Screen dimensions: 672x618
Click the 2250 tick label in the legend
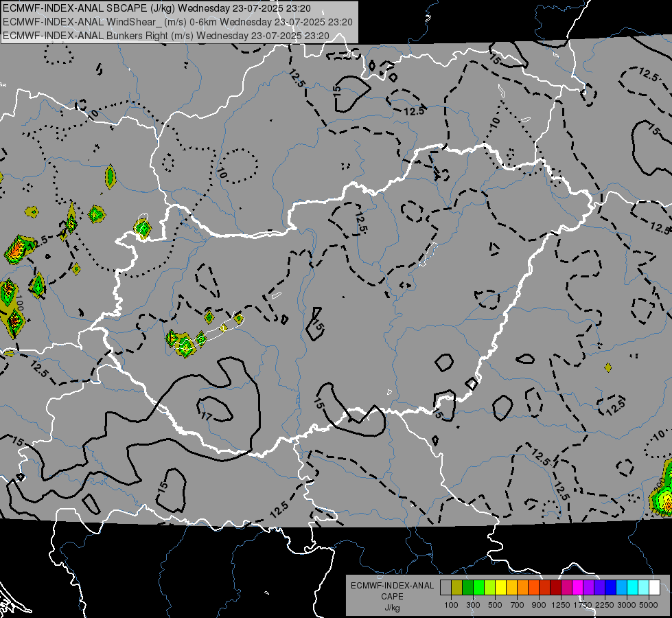click(605, 605)
